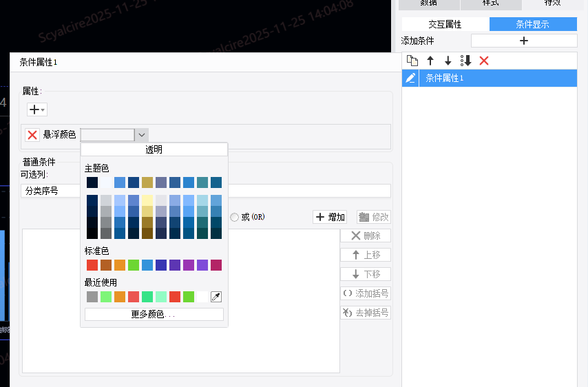Click the 删除 delete button
Screen dimensions: 588x387
(366, 236)
